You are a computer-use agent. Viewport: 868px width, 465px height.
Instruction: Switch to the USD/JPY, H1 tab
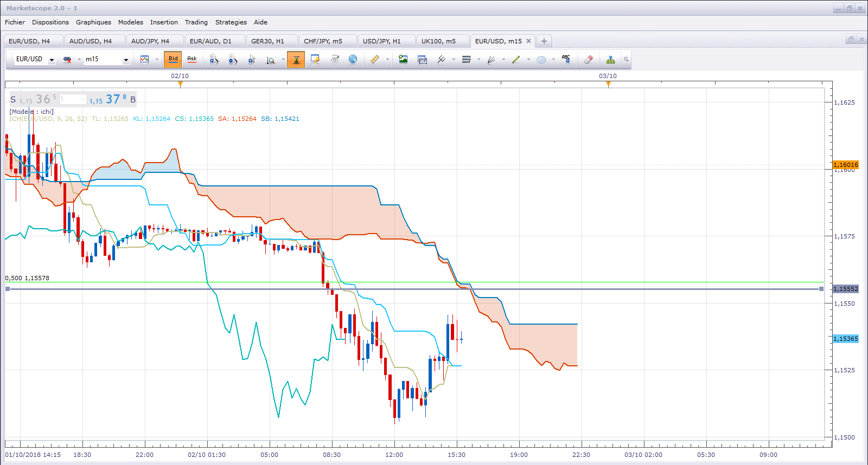(x=385, y=41)
